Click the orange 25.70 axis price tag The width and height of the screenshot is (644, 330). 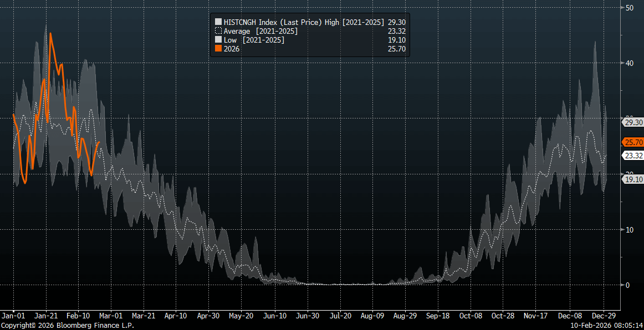[633, 142]
